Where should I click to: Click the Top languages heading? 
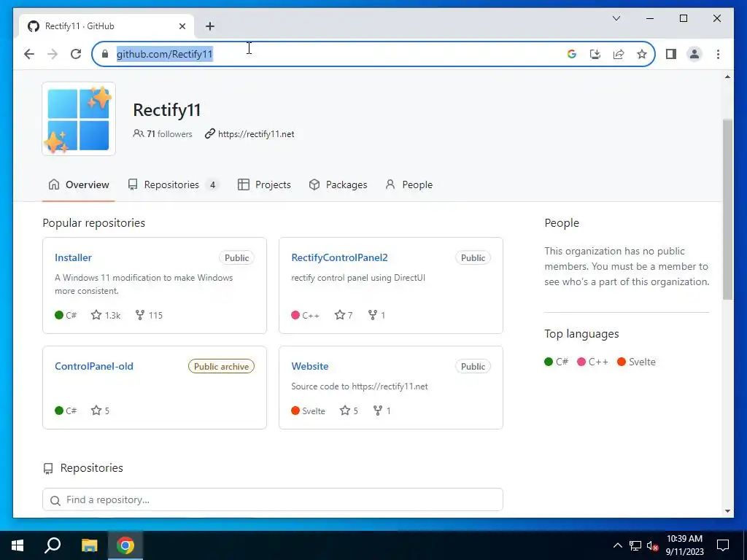[x=581, y=334]
